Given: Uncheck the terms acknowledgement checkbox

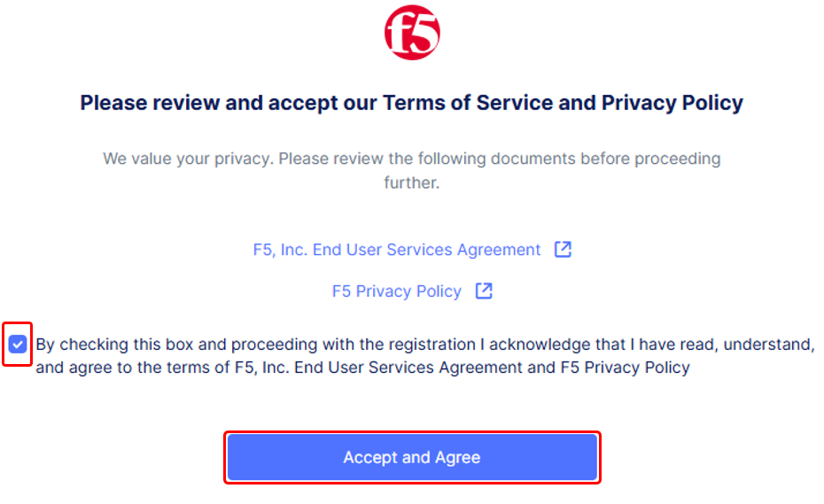Looking at the screenshot, I should point(18,345).
